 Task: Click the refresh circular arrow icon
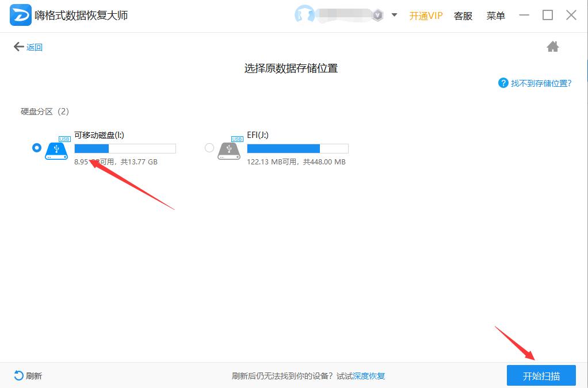point(18,376)
